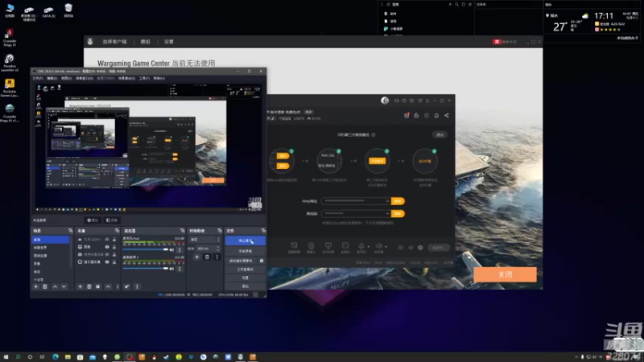This screenshot has height=362, width=644.
Task: Lock the 图像 source
Action: [x=114, y=247]
